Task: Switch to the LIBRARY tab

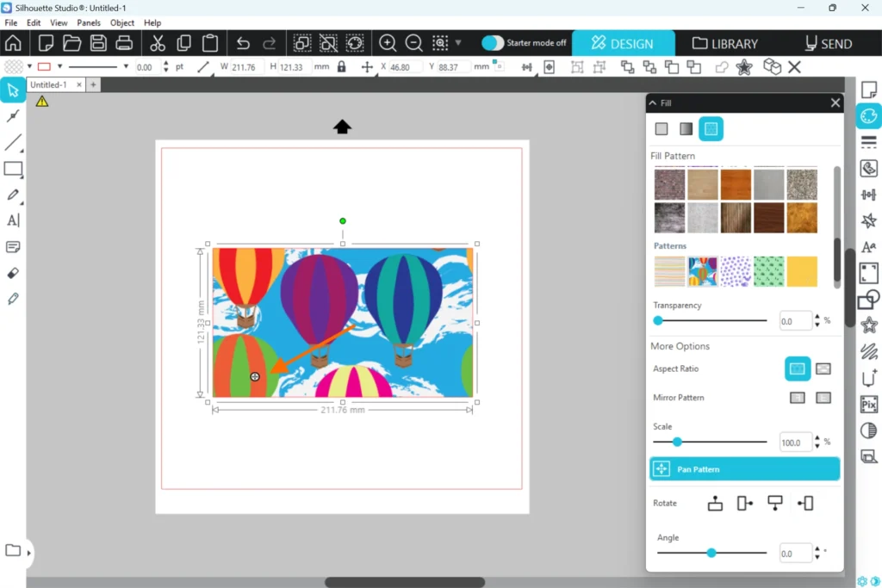Action: [x=725, y=43]
